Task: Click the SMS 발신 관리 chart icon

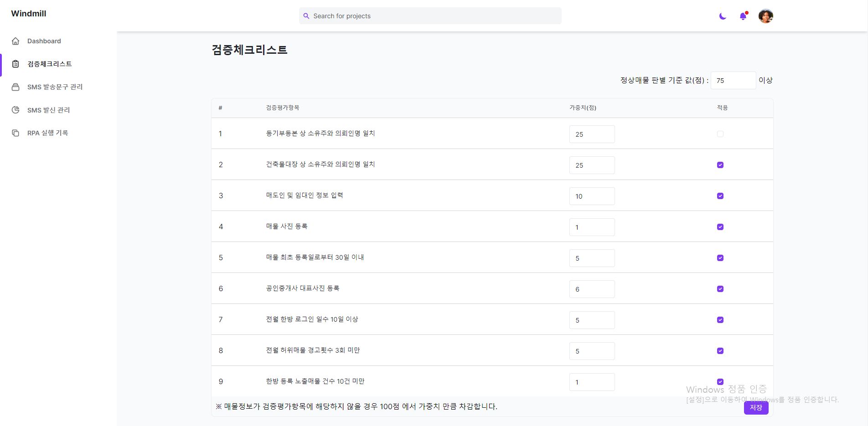Action: (x=15, y=110)
